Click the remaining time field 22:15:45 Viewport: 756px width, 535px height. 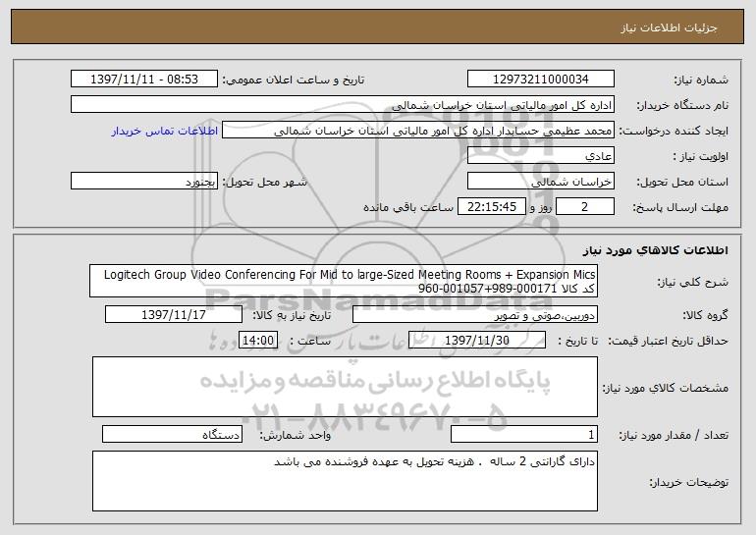tap(491, 207)
